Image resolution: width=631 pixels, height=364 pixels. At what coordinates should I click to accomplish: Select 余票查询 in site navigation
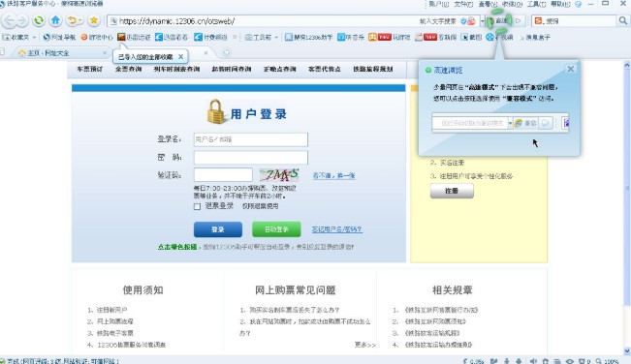[x=128, y=69]
